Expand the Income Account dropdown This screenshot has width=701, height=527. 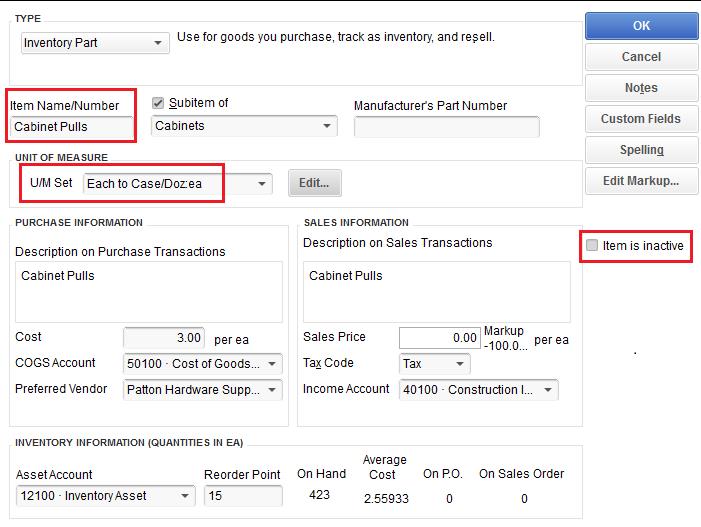548,390
